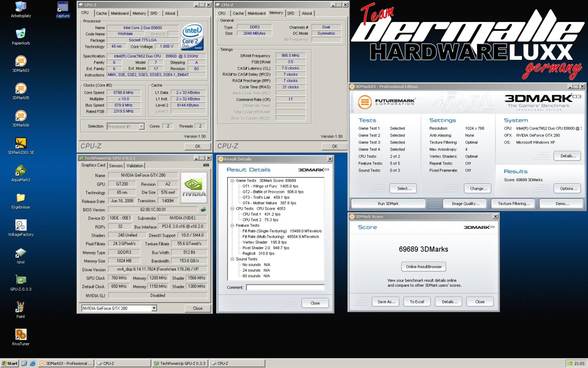The width and height of the screenshot is (588, 368).
Task: Click Details... in the System section
Action: (x=567, y=156)
